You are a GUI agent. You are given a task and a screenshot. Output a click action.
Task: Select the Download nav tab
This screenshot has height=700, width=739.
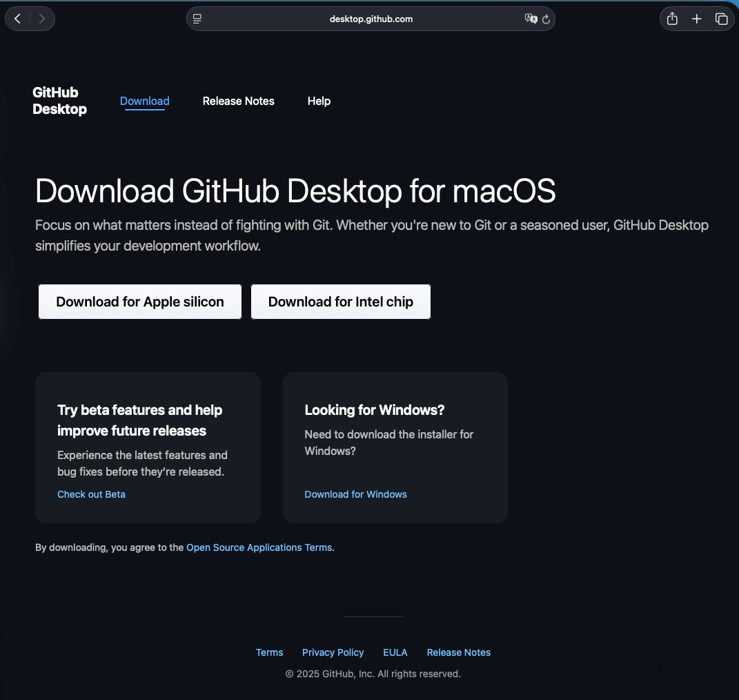point(145,101)
